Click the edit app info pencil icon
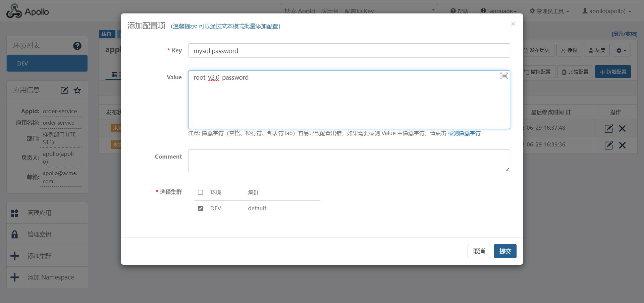This screenshot has width=644, height=303. tap(64, 90)
